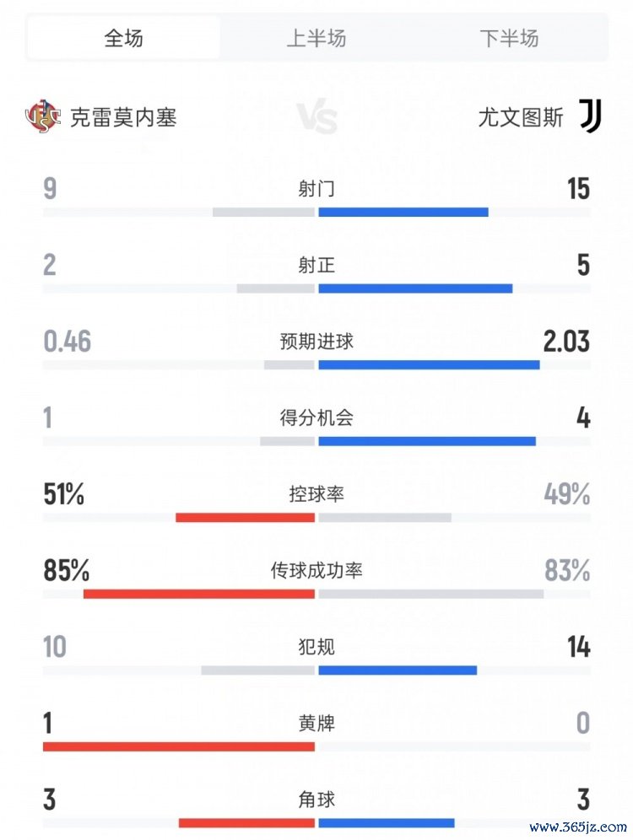Click the Cremonese club crest icon

pos(43,116)
